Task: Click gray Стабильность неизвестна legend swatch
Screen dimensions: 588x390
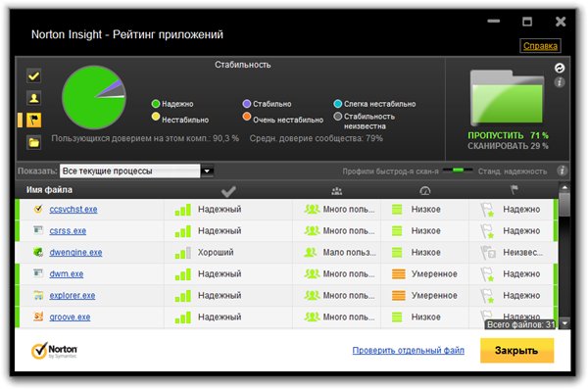Action: tap(337, 117)
